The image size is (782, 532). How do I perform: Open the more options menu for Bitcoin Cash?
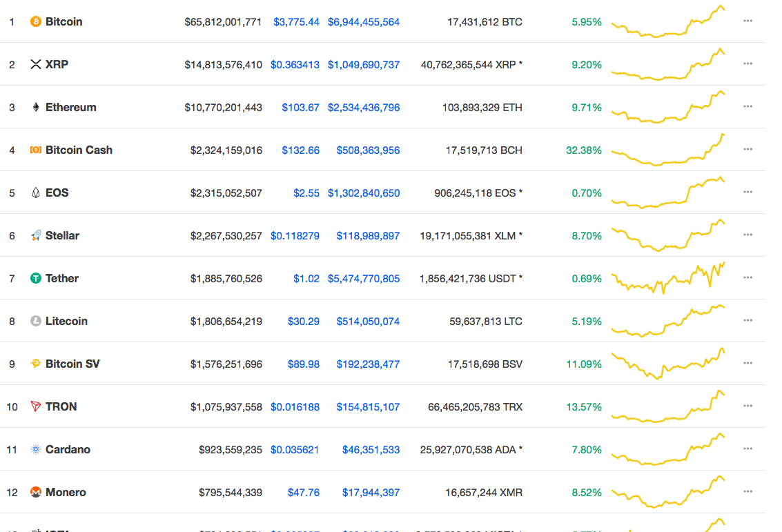pos(747,150)
